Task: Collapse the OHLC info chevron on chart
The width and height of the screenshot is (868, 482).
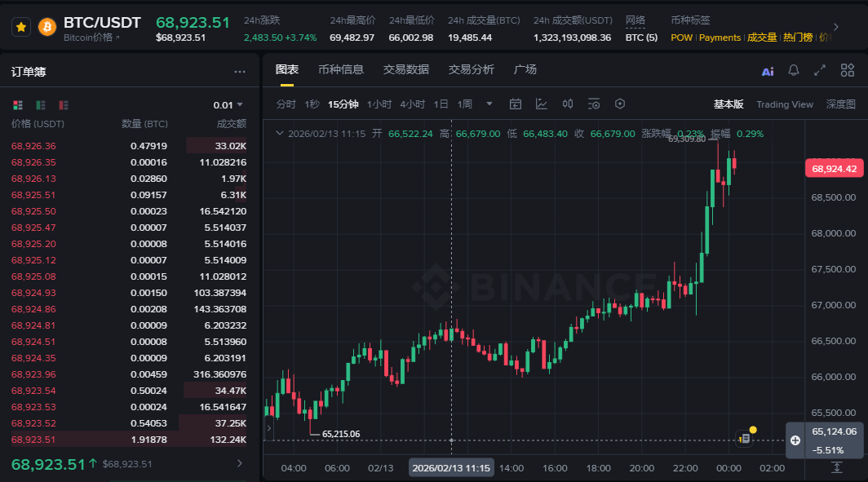Action: [280, 134]
